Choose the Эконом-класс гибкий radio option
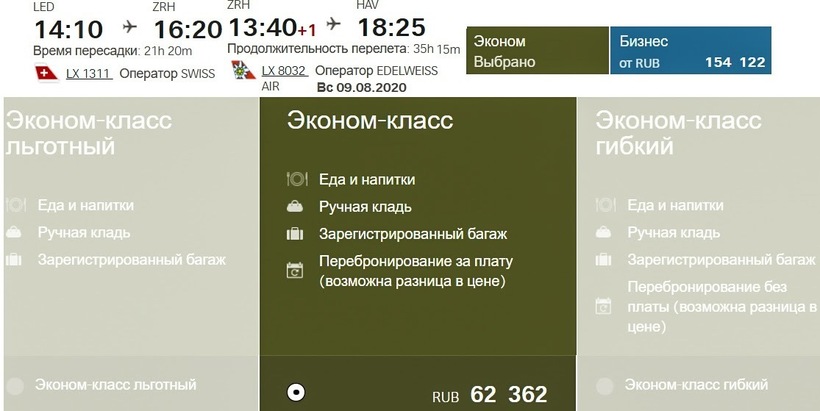This screenshot has width=820, height=411. [604, 386]
